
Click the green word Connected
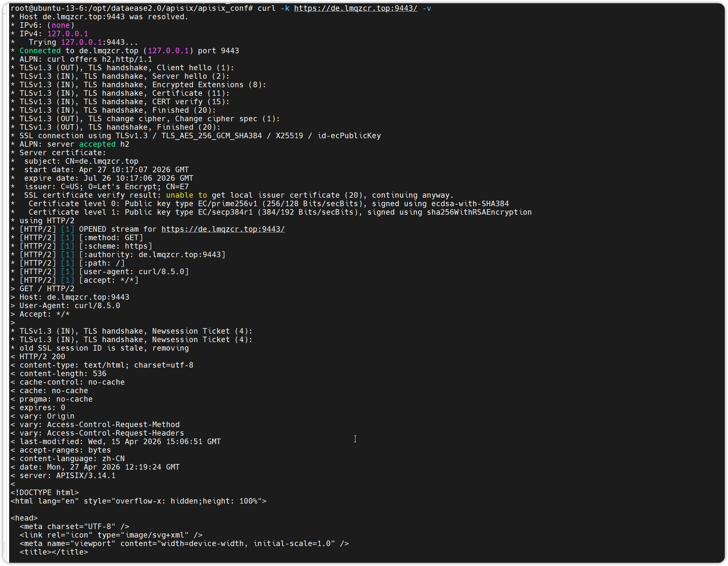coord(40,51)
